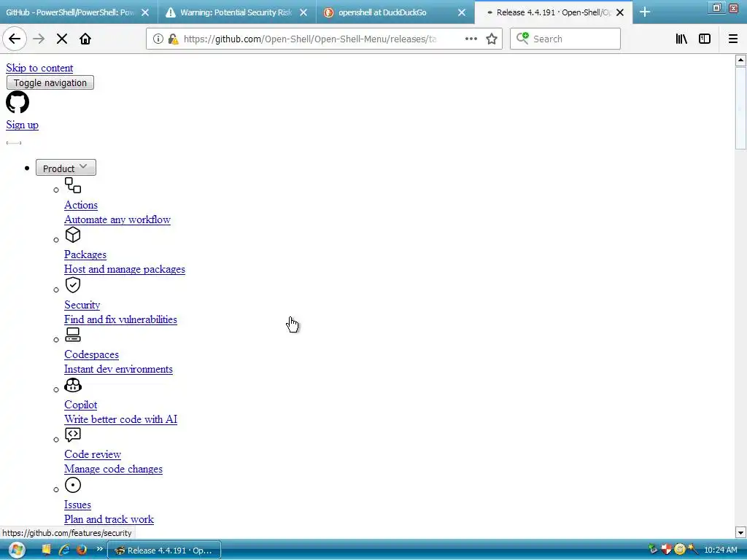Open Windows Start button
The image size is (747, 560).
(17, 550)
